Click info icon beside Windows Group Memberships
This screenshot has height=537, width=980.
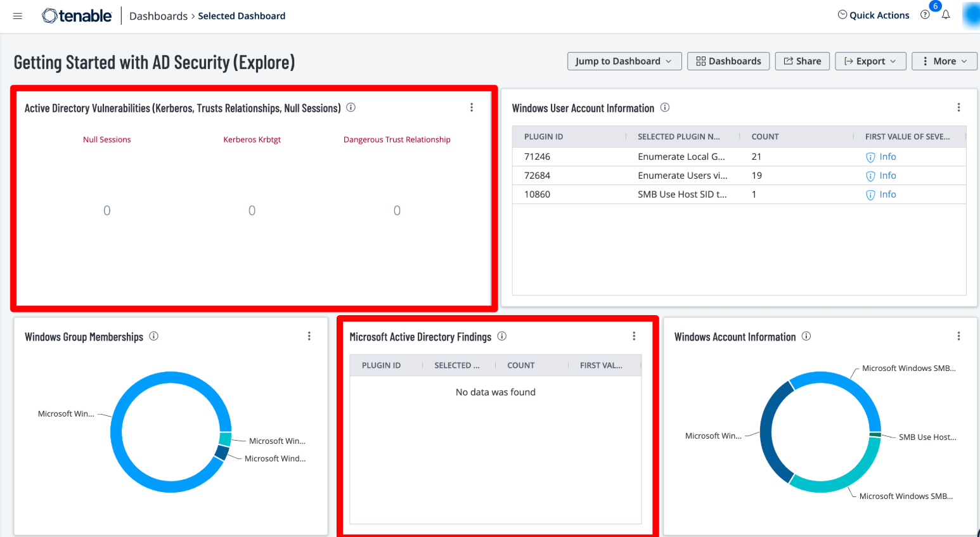[153, 337]
